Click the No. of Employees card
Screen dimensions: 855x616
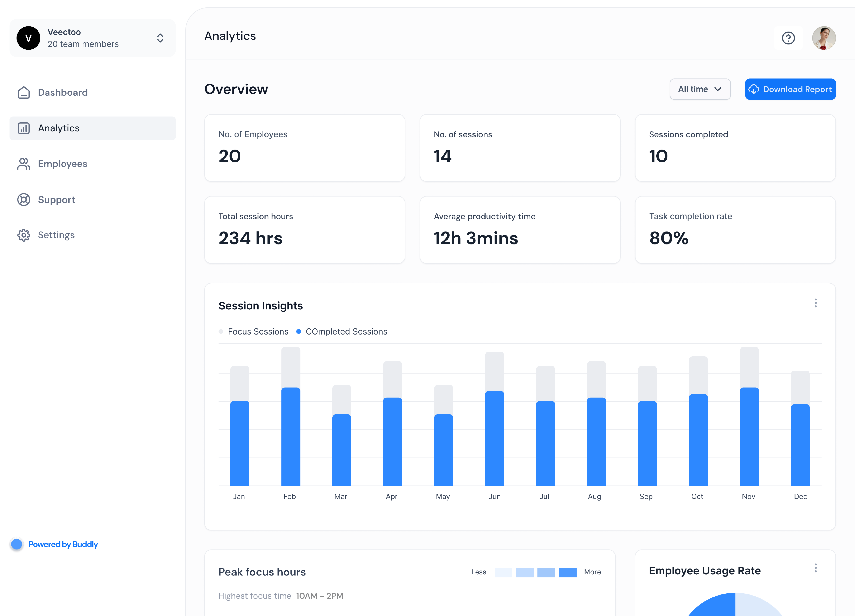pyautogui.click(x=305, y=148)
